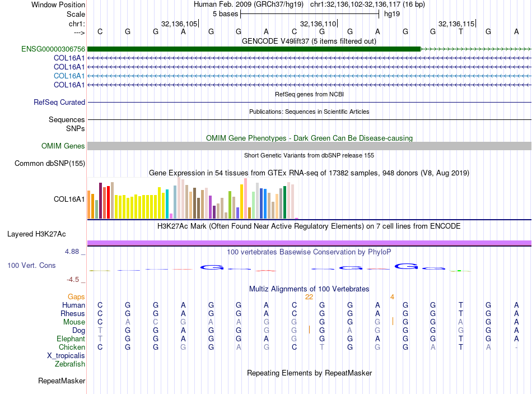The width and height of the screenshot is (532, 394).
Task: Click the hg19 label next to scale bar
Action: [x=392, y=14]
